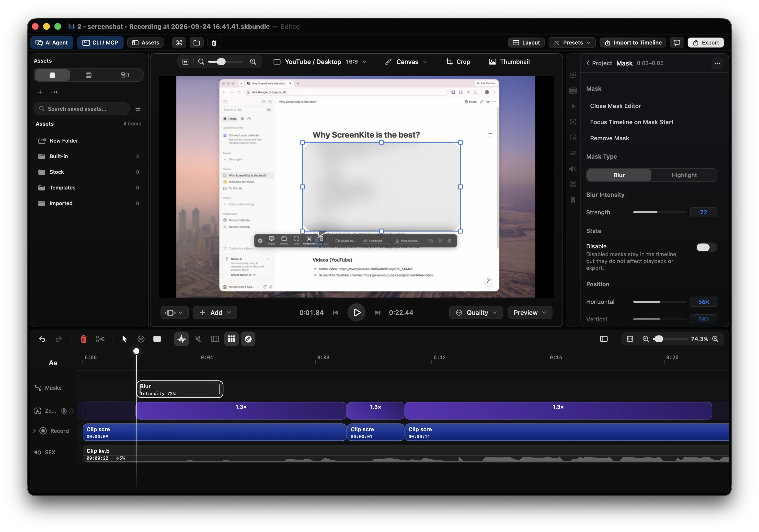Image resolution: width=759 pixels, height=532 pixels.
Task: Open the Mask panel three-dots menu
Action: click(x=717, y=63)
